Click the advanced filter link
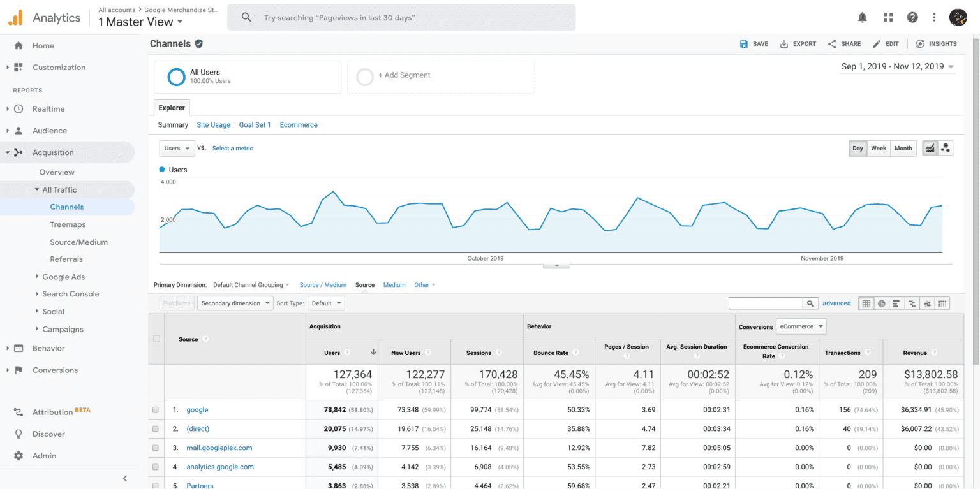Viewport: 980px width, 489px height. [x=837, y=303]
